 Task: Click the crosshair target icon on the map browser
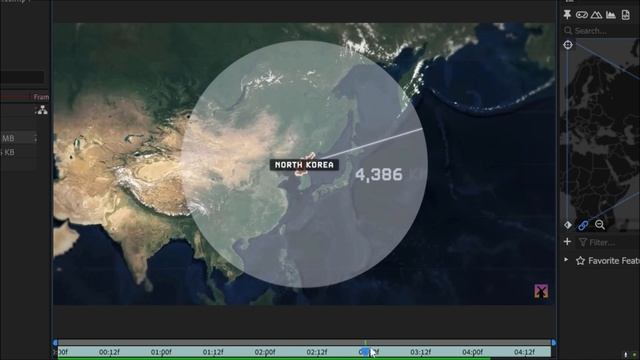(568, 44)
